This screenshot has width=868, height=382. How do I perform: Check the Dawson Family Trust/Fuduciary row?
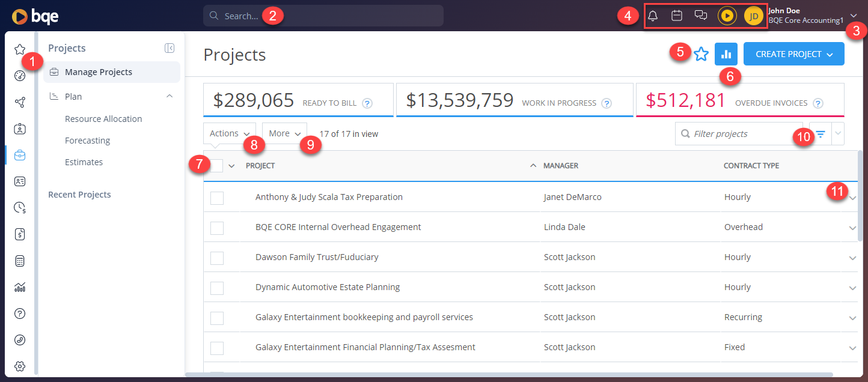click(217, 258)
